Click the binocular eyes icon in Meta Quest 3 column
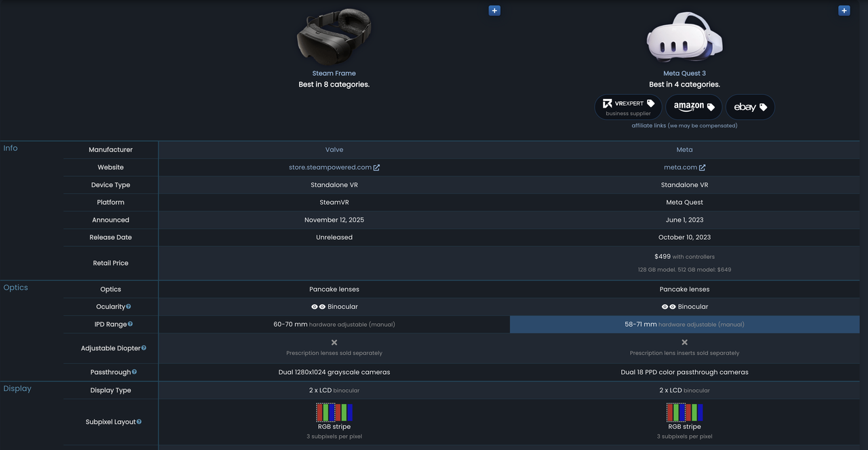 (x=669, y=307)
